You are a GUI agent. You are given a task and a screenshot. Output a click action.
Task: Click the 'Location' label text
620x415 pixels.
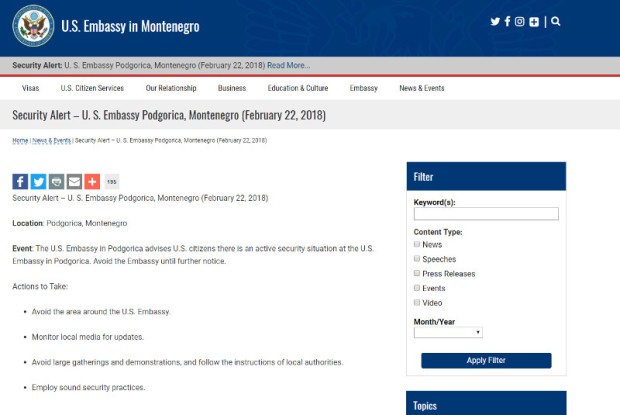[x=27, y=223]
